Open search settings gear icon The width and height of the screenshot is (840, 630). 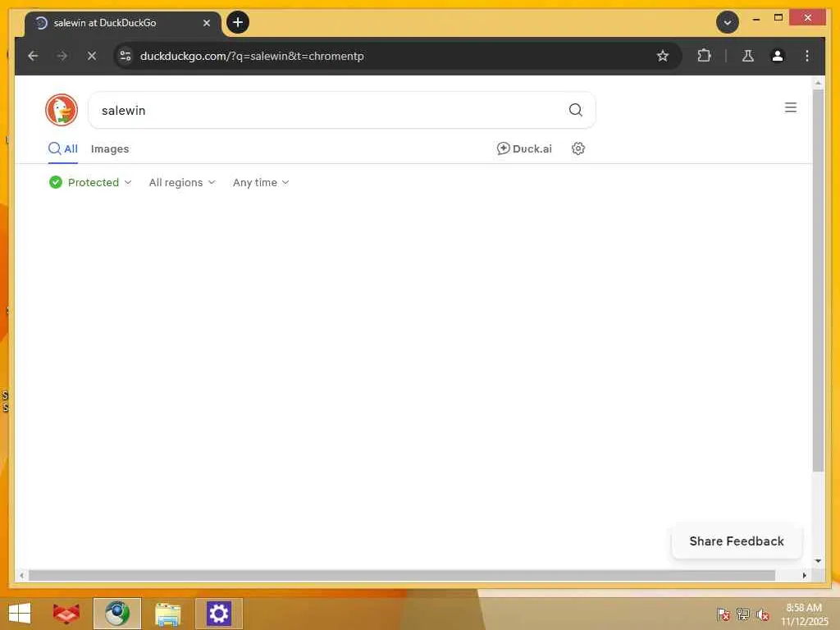click(x=577, y=148)
